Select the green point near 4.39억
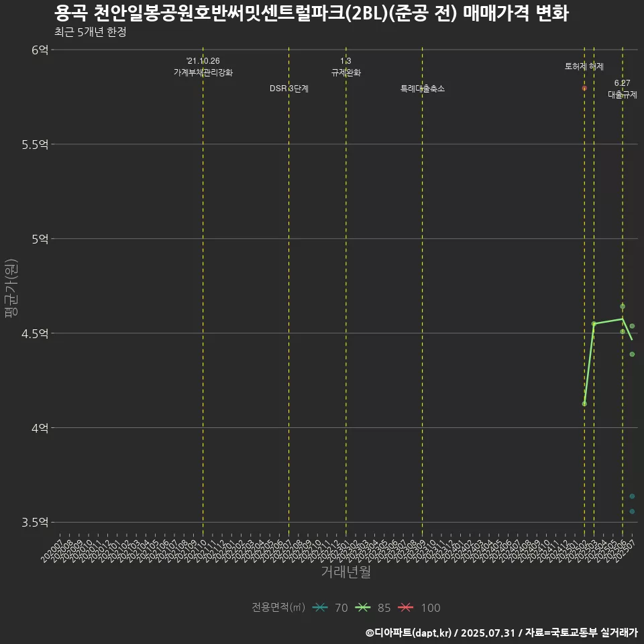The width and height of the screenshot is (644, 644). [632, 354]
